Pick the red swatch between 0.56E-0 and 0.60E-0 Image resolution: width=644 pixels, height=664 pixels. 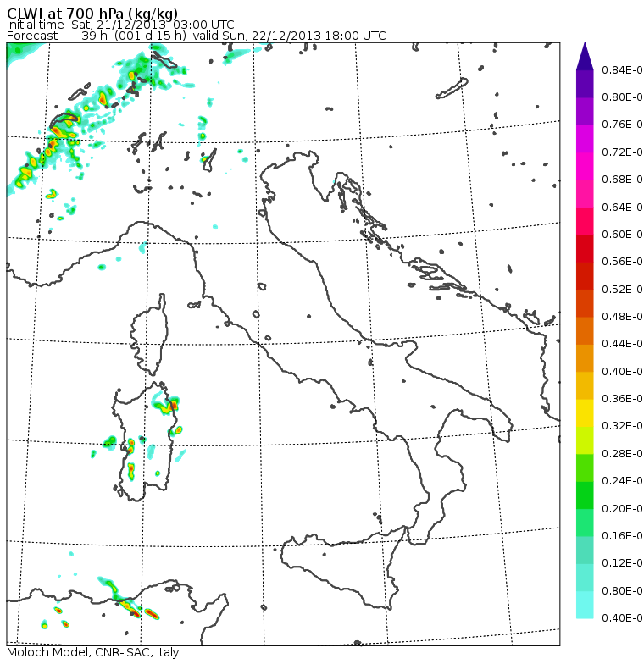[x=585, y=249]
